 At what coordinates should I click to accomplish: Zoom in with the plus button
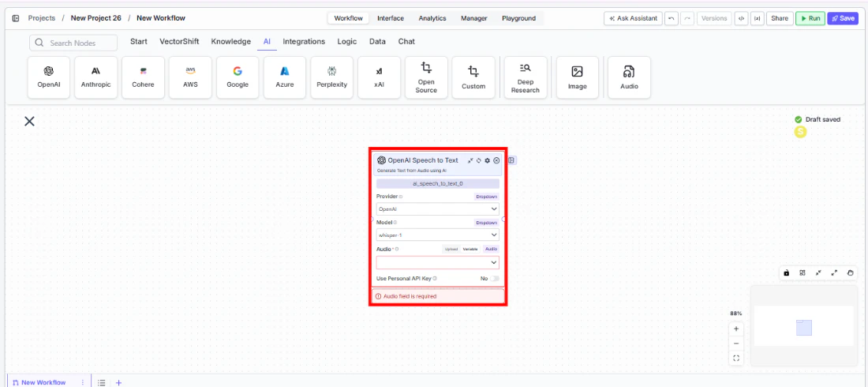[736, 329]
